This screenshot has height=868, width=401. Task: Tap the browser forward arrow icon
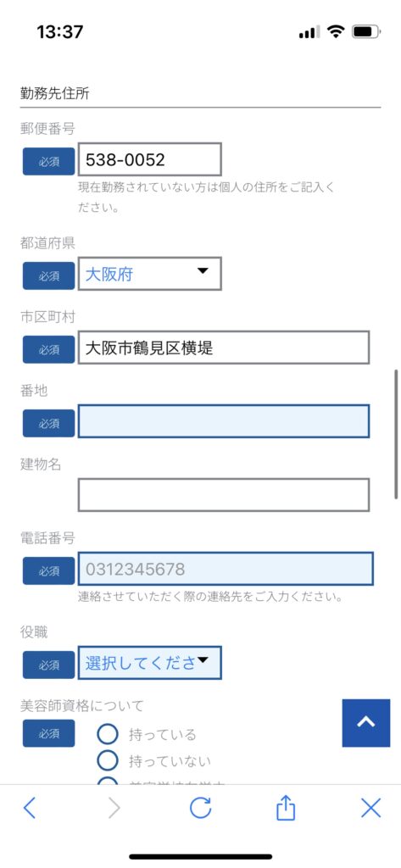[114, 808]
